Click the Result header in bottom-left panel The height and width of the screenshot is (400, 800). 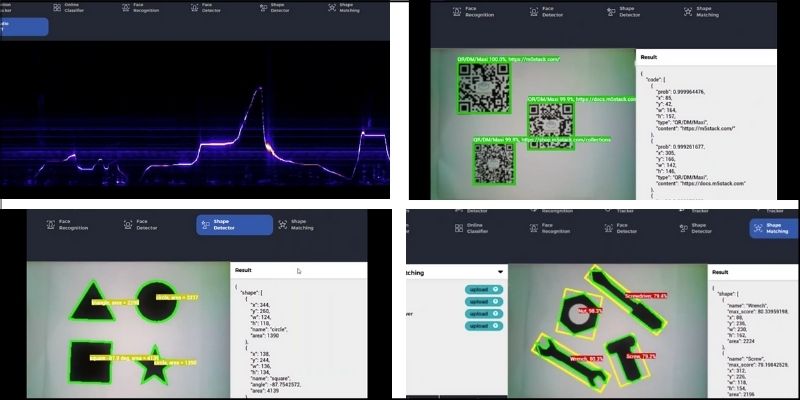(x=243, y=270)
